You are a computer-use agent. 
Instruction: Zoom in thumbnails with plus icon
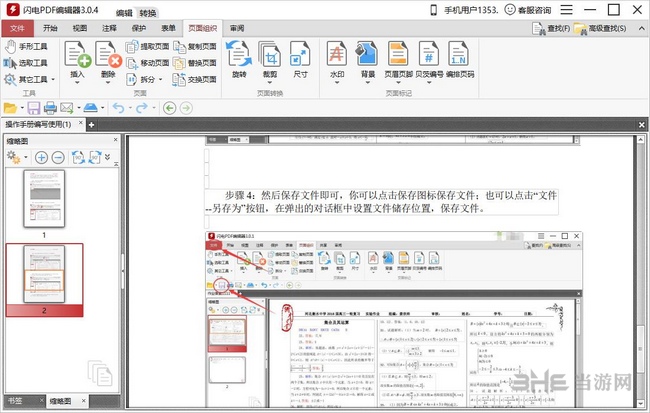tap(41, 158)
